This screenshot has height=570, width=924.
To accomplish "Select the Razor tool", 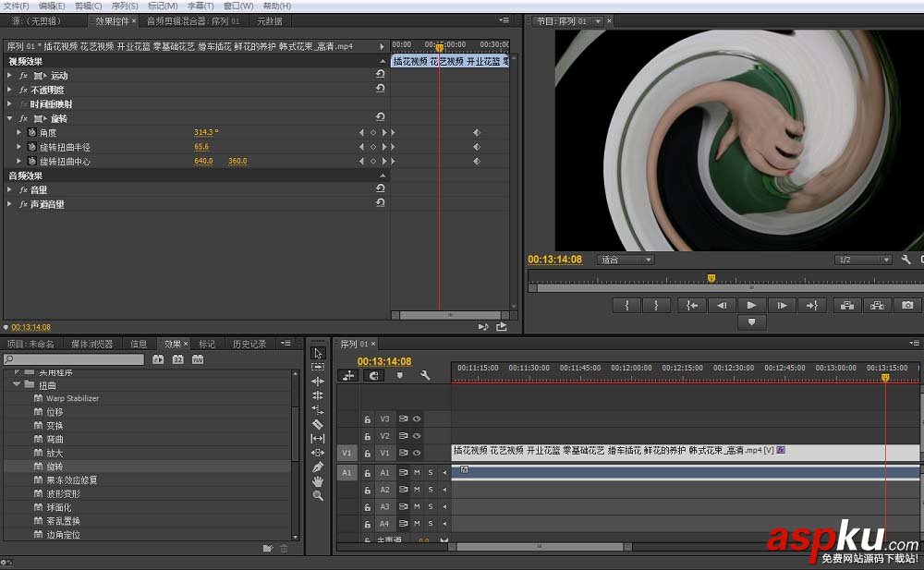I will click(318, 424).
